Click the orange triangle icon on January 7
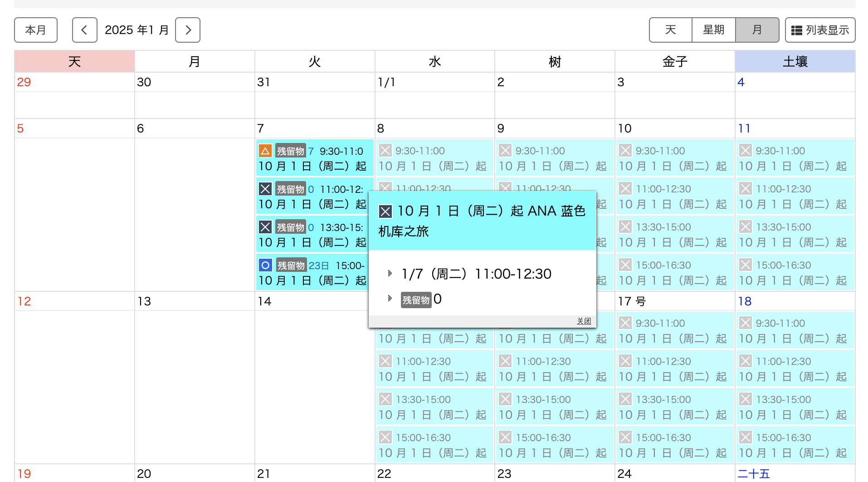The width and height of the screenshot is (868, 482). point(265,151)
